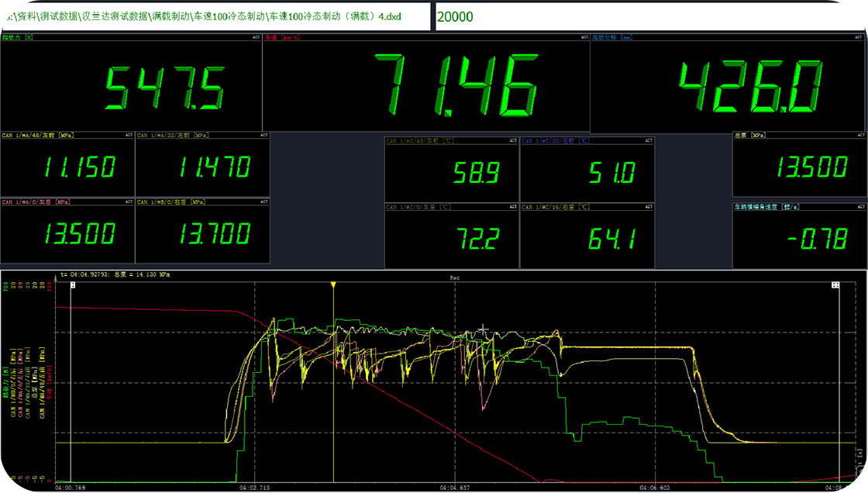Select the 右前 MPa meter showing 11.470
Screen dimensions: 868x493
(202, 166)
